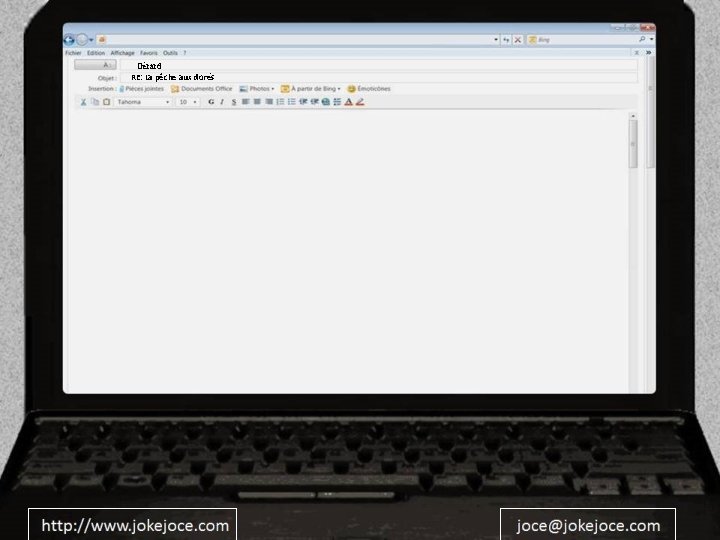Viewport: 720px width, 540px height.
Task: Insert a horizontal line
Action: click(337, 102)
